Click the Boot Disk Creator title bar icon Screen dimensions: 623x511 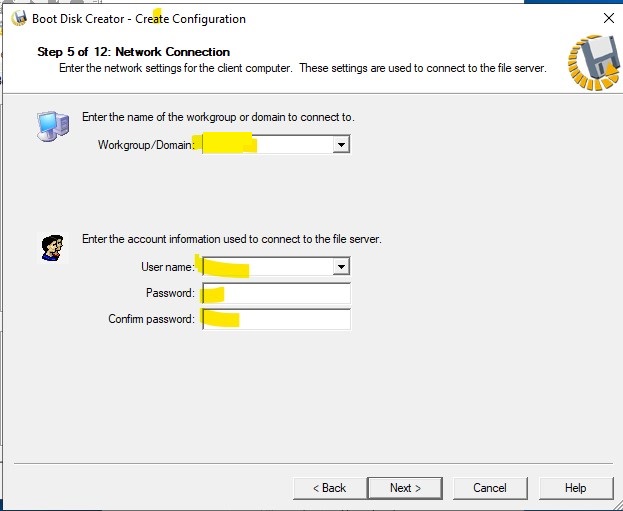(17, 18)
